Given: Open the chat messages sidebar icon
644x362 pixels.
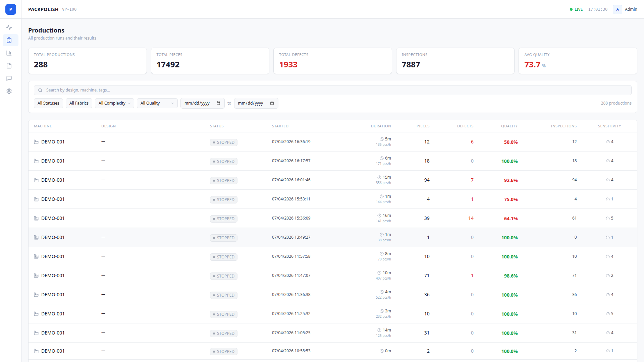Looking at the screenshot, I should pyautogui.click(x=9, y=78).
